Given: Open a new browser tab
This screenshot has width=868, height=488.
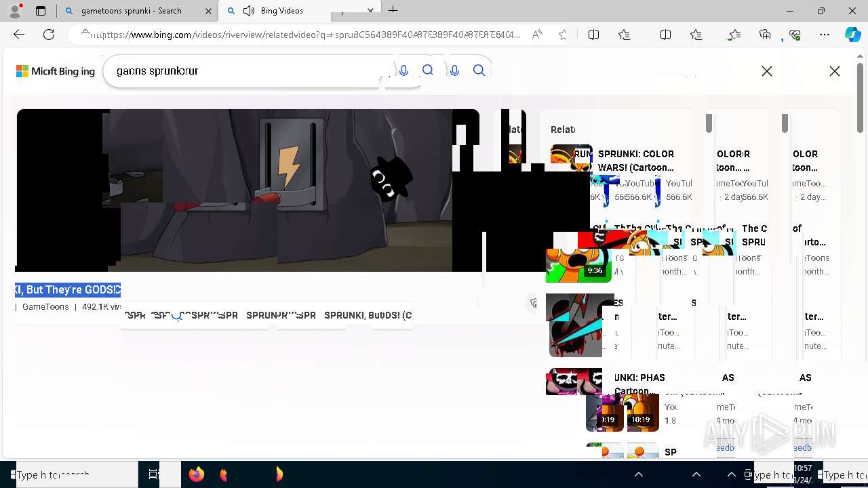Looking at the screenshot, I should pyautogui.click(x=393, y=10).
